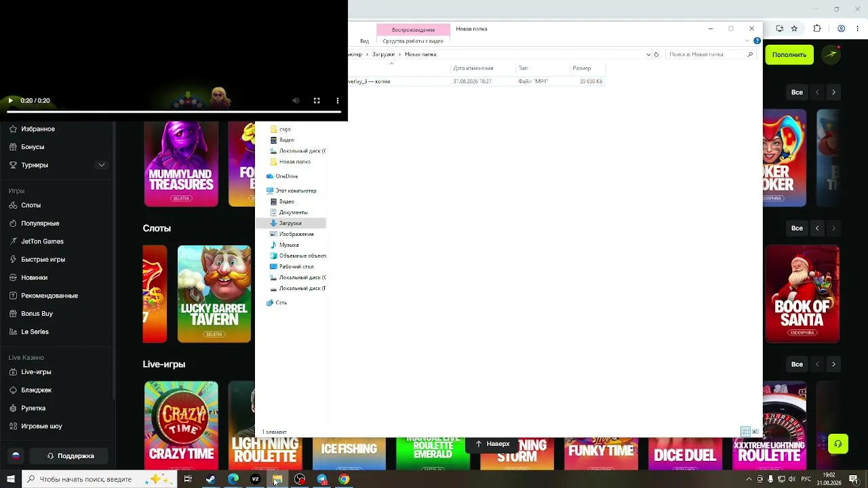
Task: Expand the Explorer ribbon with the chevron
Action: coord(748,41)
